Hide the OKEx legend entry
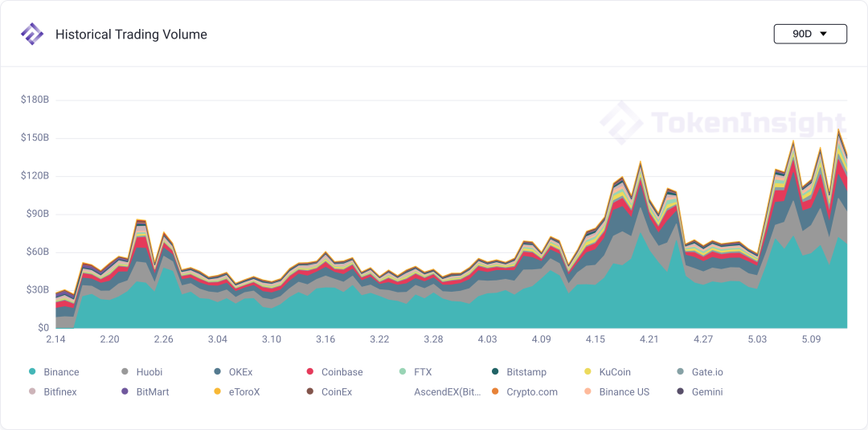Viewport: 868px width, 430px height. pyautogui.click(x=232, y=372)
